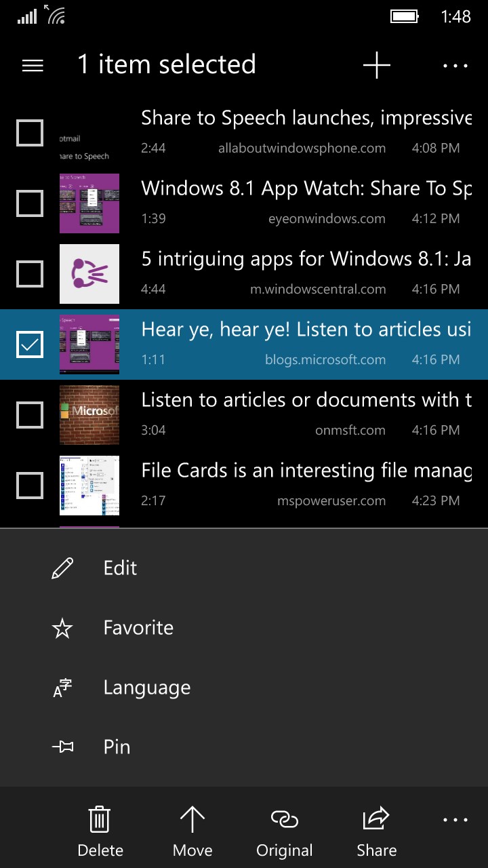Click the Language translate icon
Image resolution: width=488 pixels, height=868 pixels.
(x=62, y=688)
